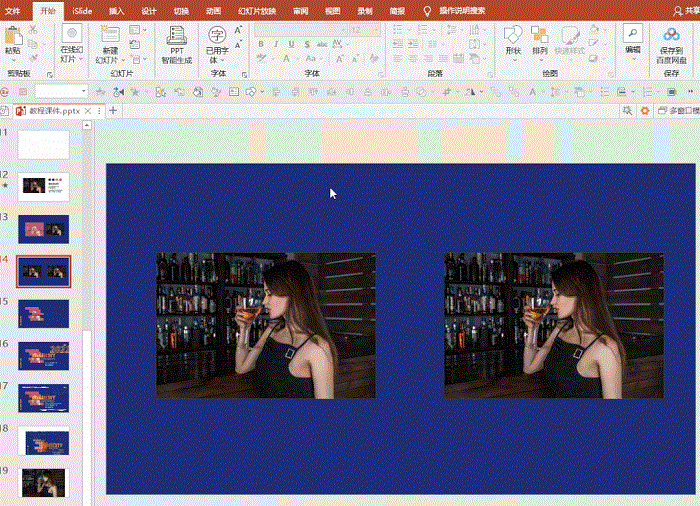The height and width of the screenshot is (506, 700).
Task: Click the decrease font size A icon beside 已用字体
Action: (x=238, y=45)
